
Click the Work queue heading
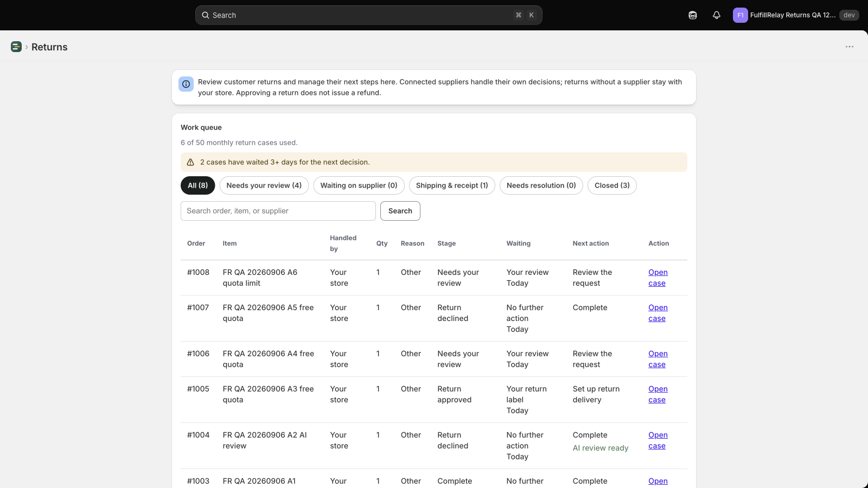tap(201, 127)
